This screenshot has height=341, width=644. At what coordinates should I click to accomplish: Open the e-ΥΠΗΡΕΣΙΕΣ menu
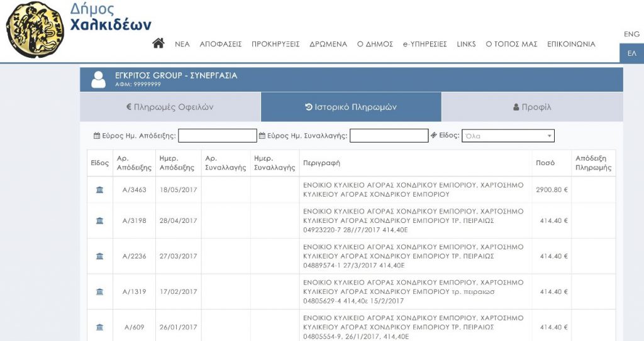[x=425, y=45]
